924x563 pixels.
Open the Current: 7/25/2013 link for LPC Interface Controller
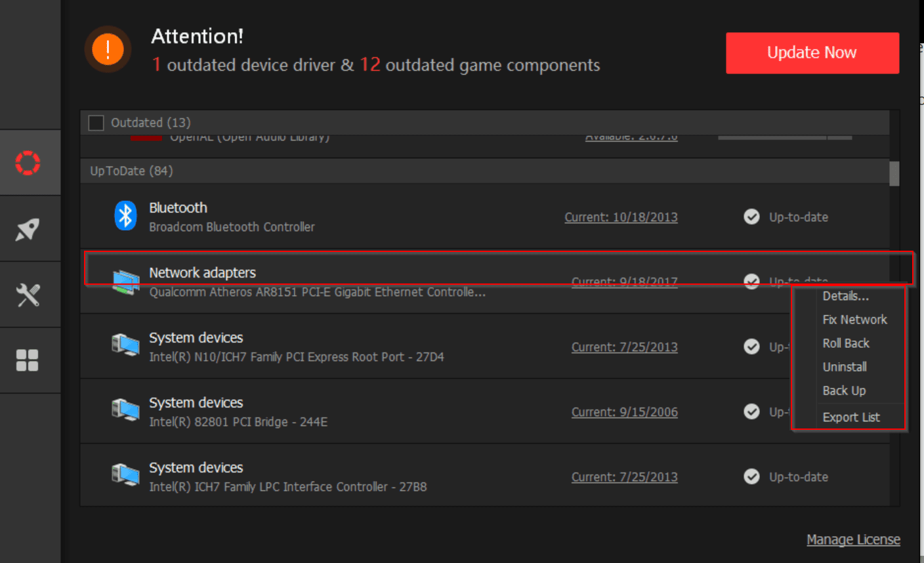click(624, 477)
